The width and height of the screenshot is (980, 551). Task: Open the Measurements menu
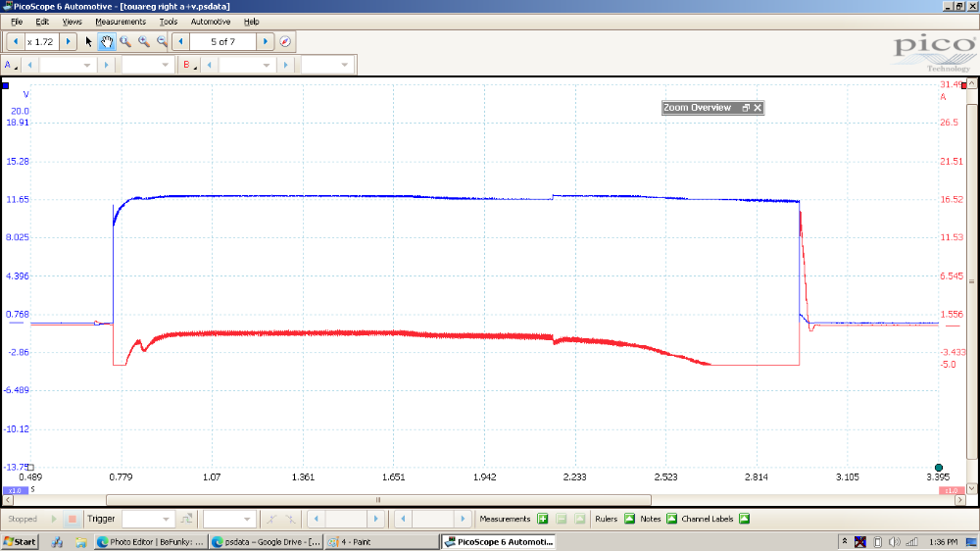[121, 22]
